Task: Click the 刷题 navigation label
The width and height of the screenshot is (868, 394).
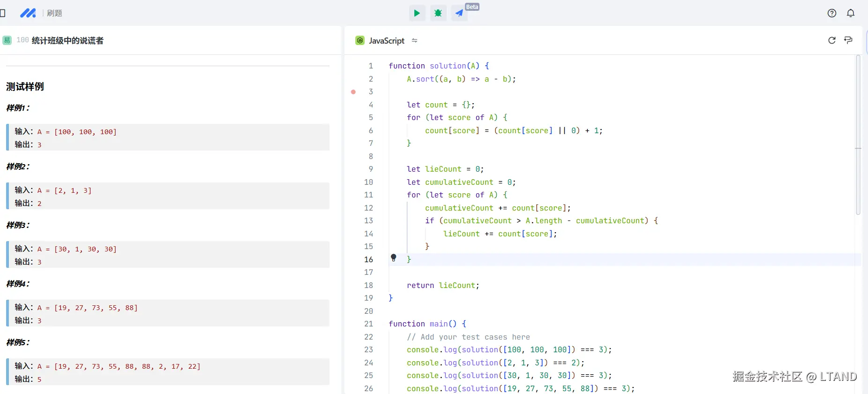Action: point(54,13)
